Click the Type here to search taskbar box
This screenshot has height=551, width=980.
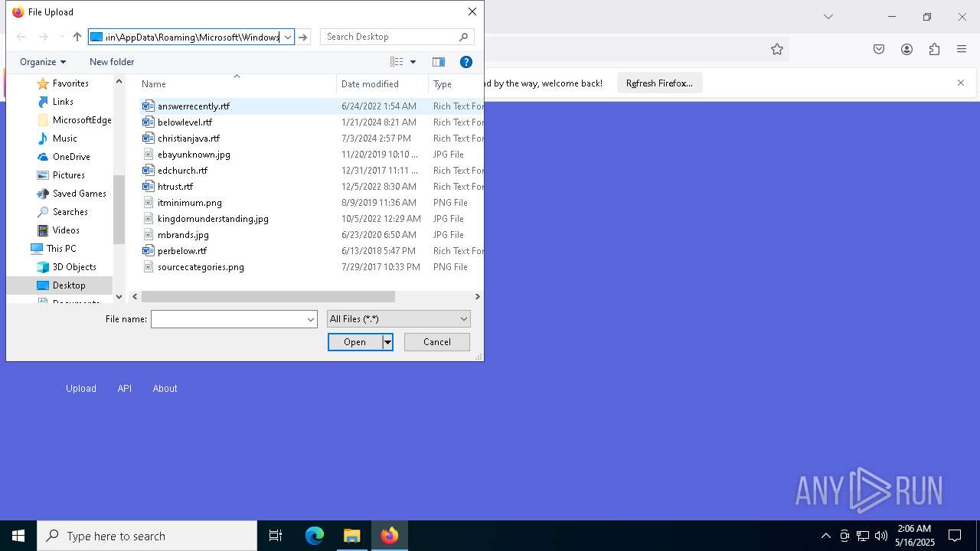[147, 536]
